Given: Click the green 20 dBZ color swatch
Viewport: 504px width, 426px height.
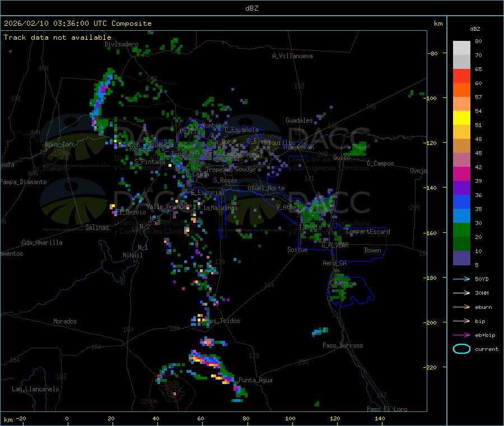Looking at the screenshot, I should click(x=461, y=230).
